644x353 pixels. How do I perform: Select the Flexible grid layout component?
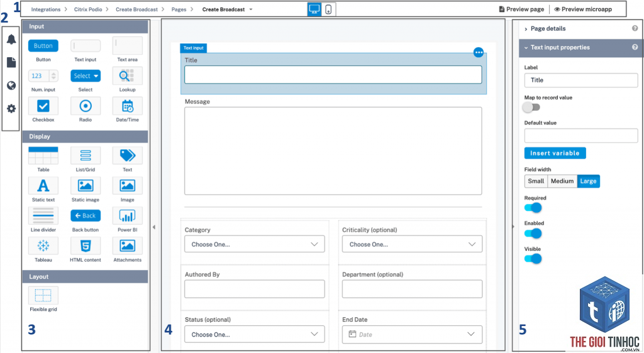tap(43, 295)
